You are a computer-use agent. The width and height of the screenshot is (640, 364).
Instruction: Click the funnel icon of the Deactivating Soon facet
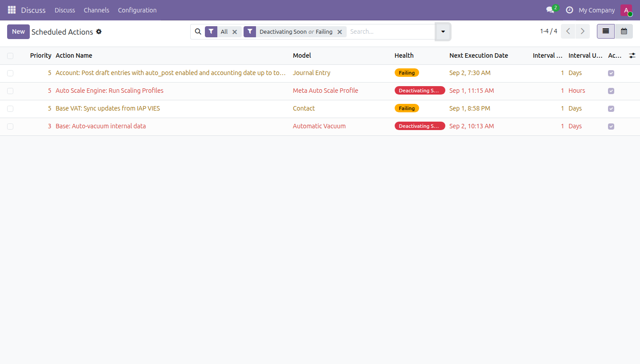(x=250, y=32)
